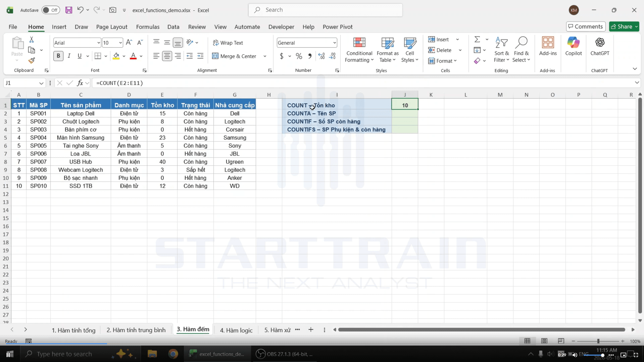644x362 pixels.
Task: Open the Name Box dropdown arrow
Action: coord(41,83)
